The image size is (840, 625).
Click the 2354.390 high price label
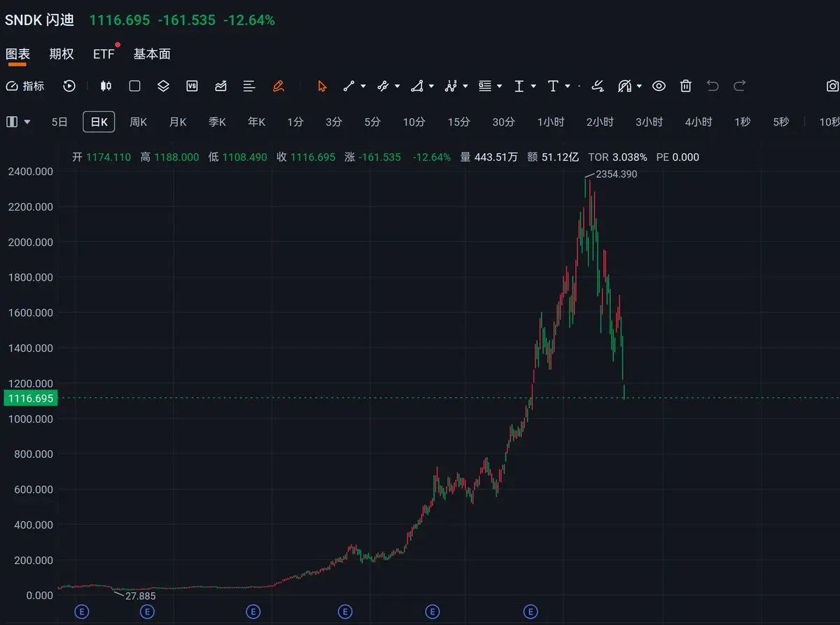tap(617, 174)
